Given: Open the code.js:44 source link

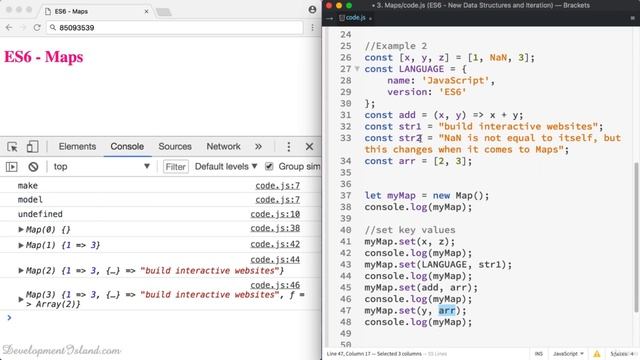Looking at the screenshot, I should [275, 260].
